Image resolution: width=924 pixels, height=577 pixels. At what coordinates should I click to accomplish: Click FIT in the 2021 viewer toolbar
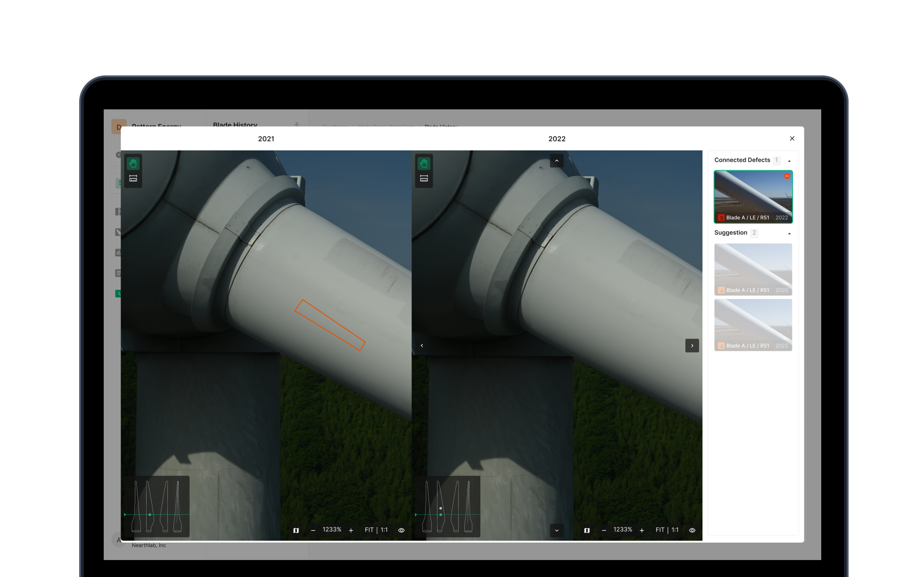(369, 530)
